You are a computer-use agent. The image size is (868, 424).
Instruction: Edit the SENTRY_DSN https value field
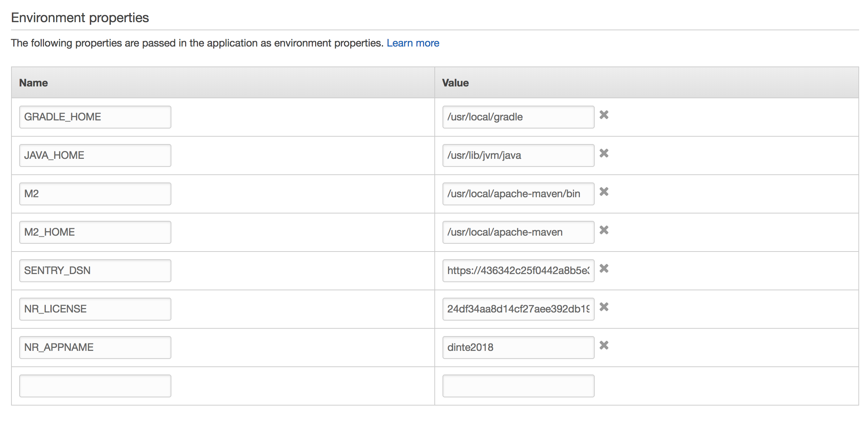coord(518,271)
